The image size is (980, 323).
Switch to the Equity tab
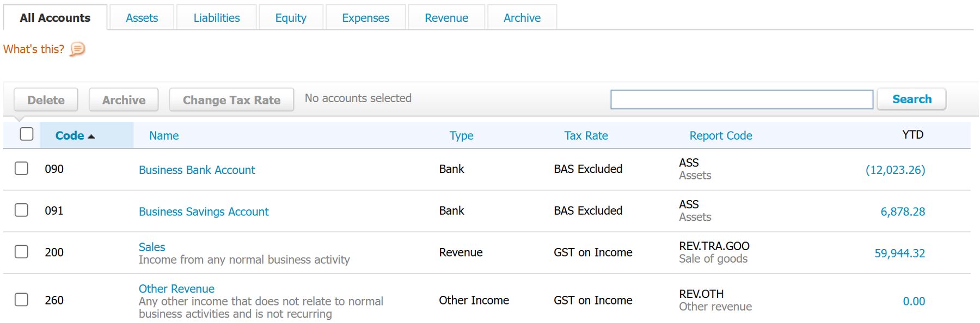click(291, 17)
